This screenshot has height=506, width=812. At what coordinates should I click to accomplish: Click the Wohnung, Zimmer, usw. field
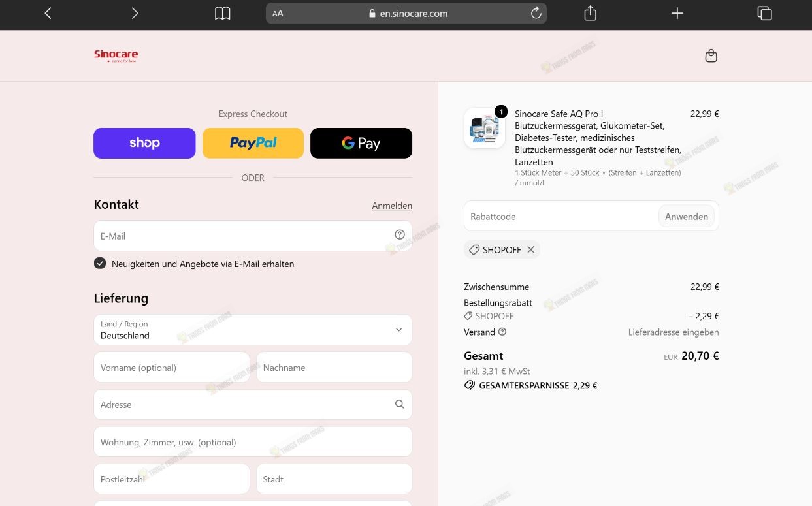pos(253,442)
